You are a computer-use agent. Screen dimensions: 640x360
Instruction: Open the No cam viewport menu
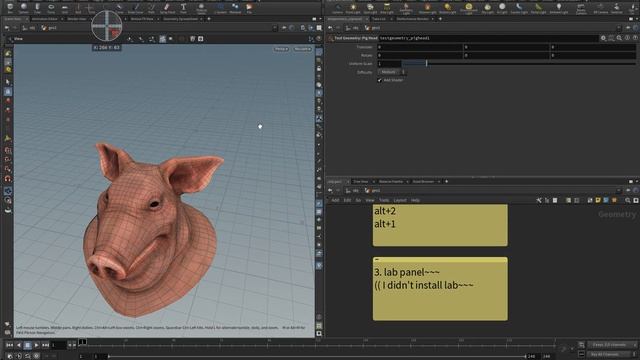point(302,49)
